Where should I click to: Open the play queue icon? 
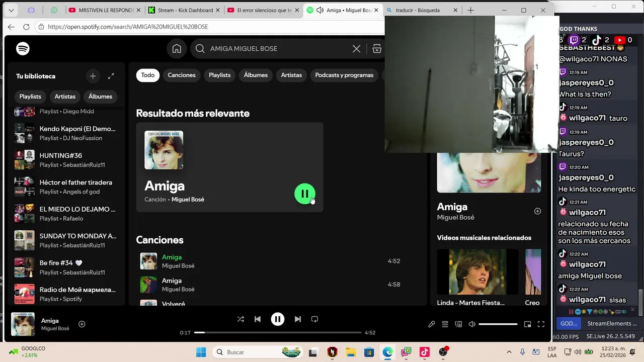point(445,324)
